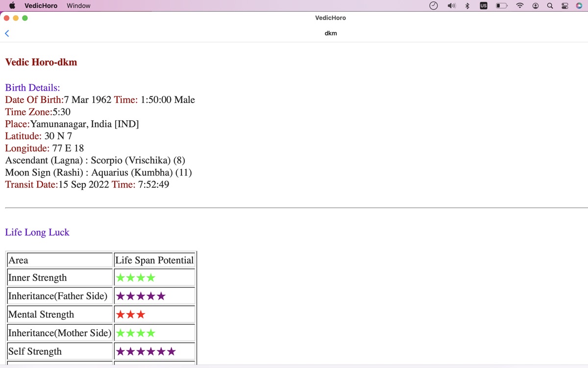Launch Siri from the menu bar
The image size is (588, 368).
[x=579, y=6]
